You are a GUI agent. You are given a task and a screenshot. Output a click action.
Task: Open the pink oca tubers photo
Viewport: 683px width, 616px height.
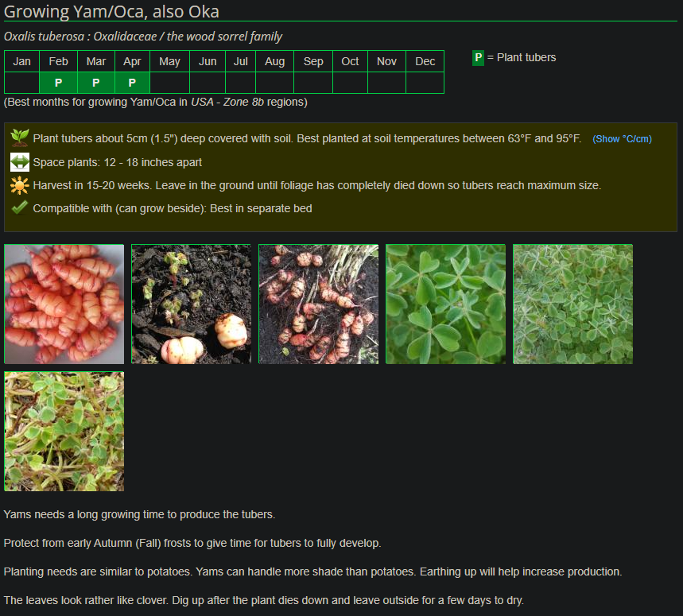(x=64, y=304)
